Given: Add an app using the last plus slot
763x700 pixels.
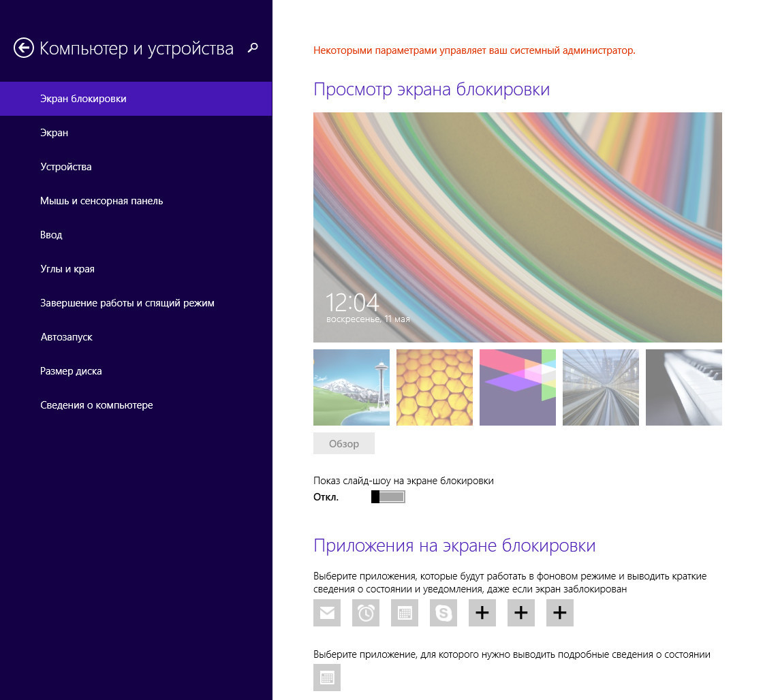Looking at the screenshot, I should 560,613.
